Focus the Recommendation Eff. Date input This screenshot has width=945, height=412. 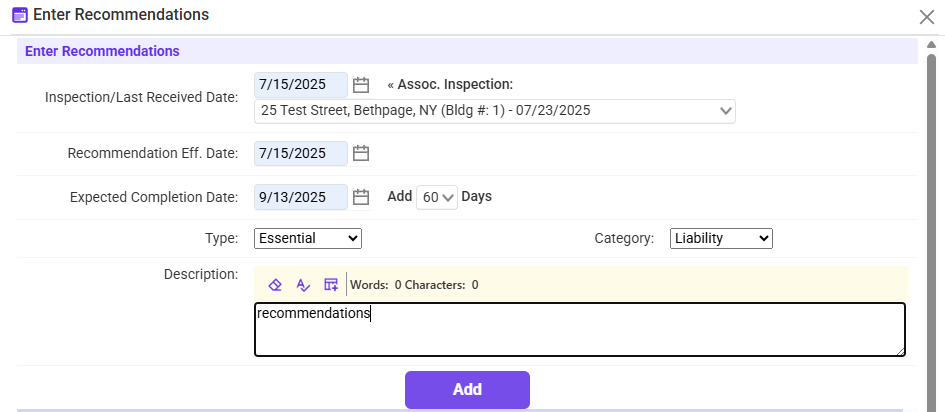301,153
